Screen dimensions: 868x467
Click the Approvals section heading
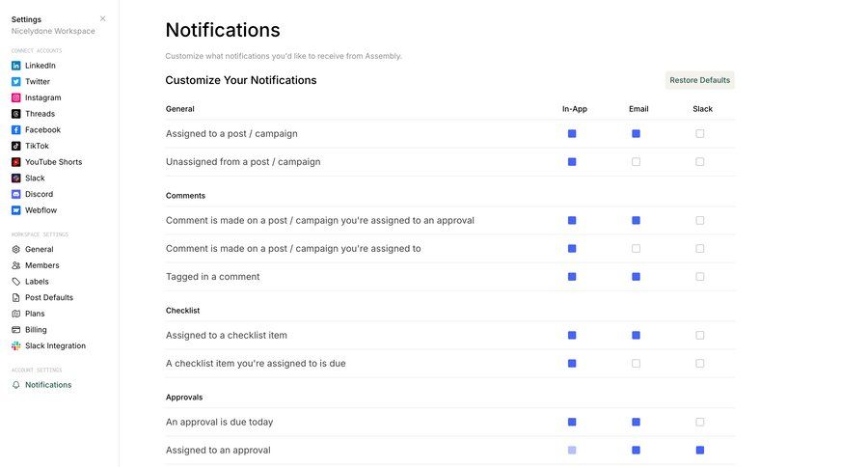point(184,398)
